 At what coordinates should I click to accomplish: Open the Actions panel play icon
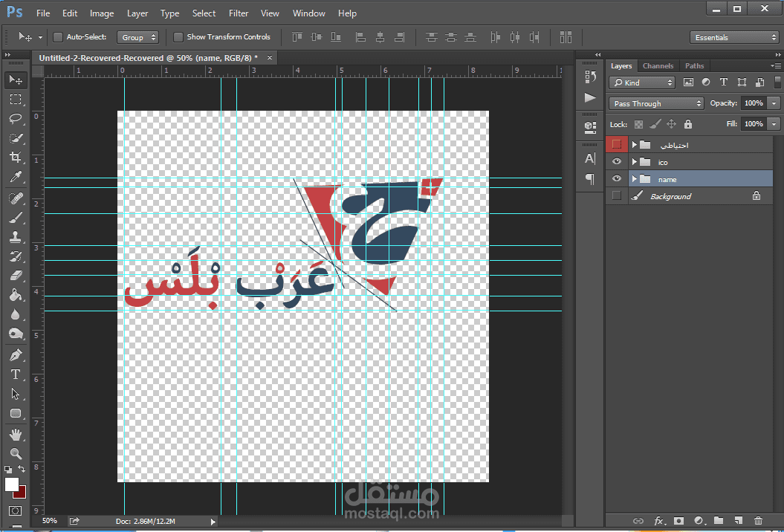pos(590,97)
